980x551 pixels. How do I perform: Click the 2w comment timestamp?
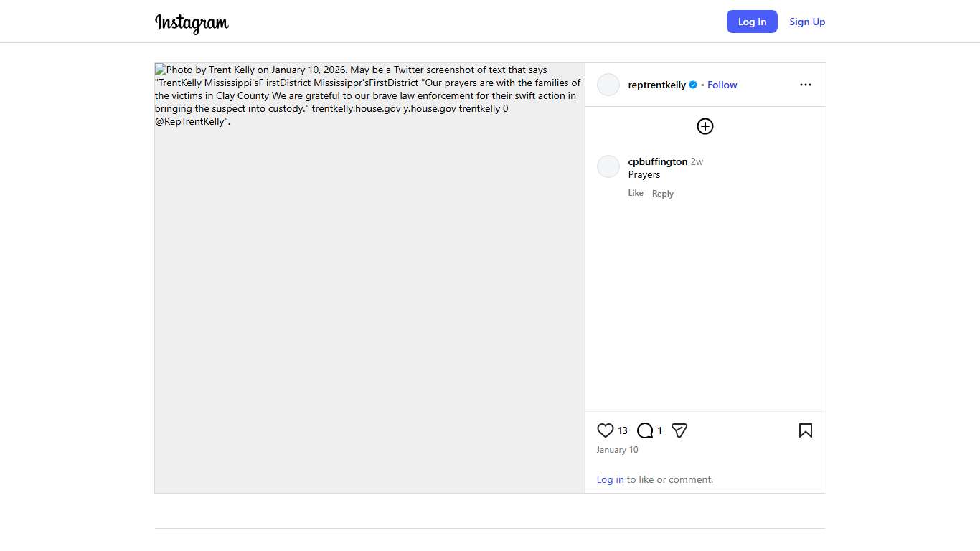(x=697, y=162)
